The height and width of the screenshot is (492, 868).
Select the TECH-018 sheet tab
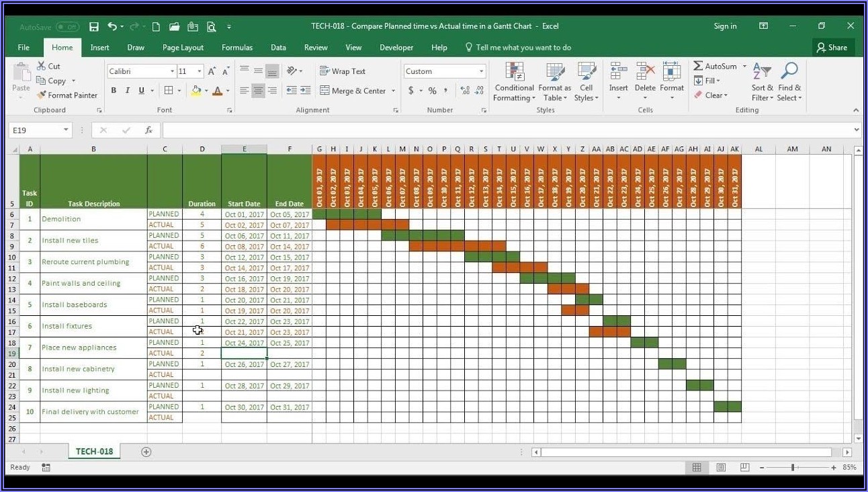click(94, 452)
